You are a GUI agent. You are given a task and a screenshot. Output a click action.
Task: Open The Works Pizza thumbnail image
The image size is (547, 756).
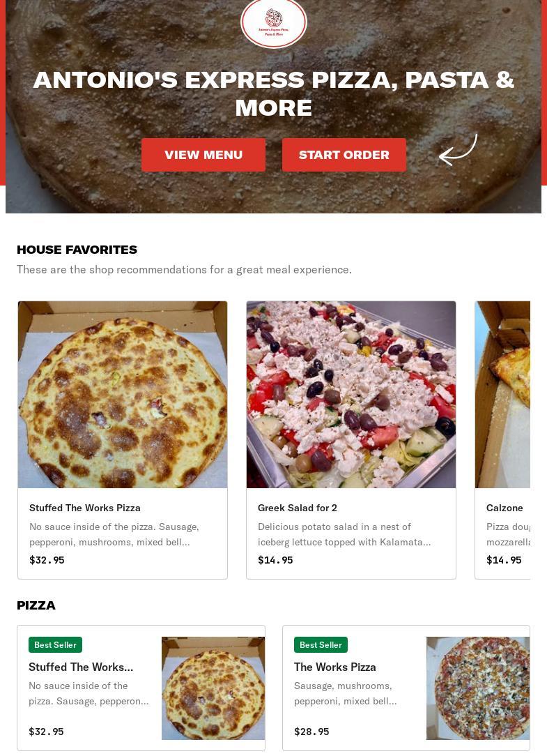(x=478, y=688)
